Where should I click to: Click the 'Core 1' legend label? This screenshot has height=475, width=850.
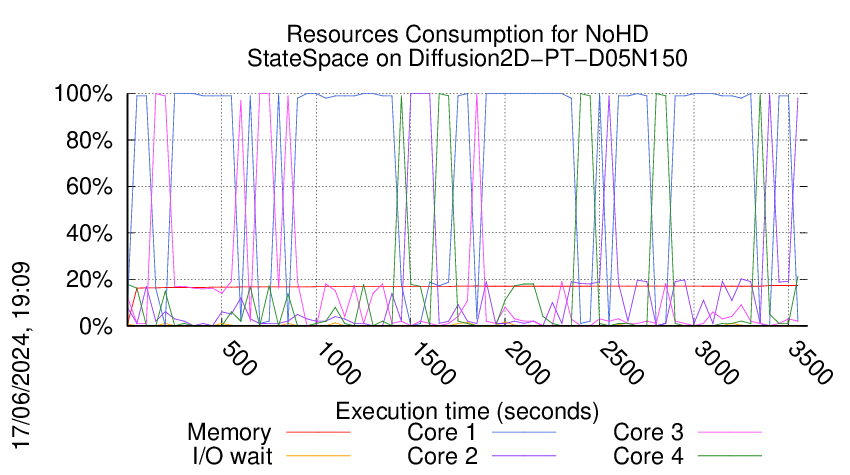pyautogui.click(x=442, y=432)
